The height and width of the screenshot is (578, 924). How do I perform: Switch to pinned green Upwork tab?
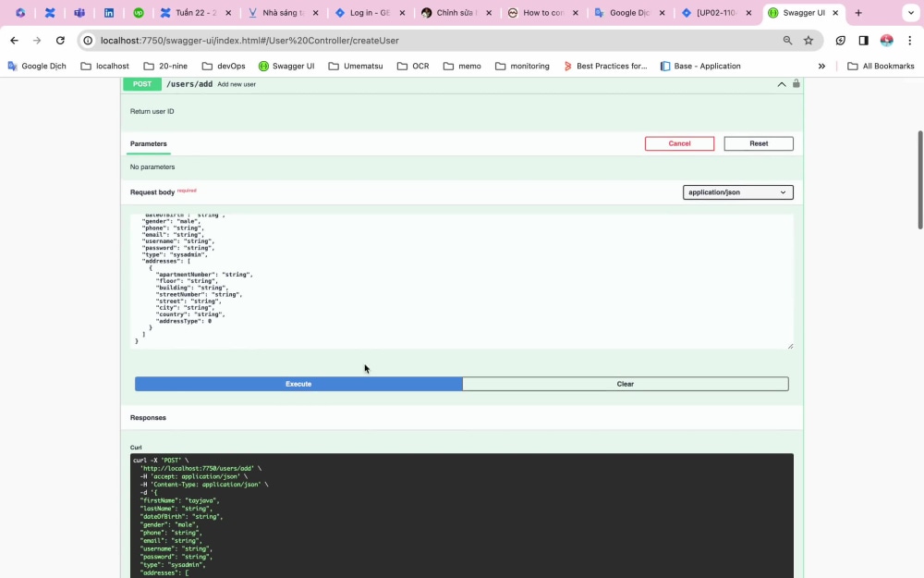pyautogui.click(x=139, y=12)
